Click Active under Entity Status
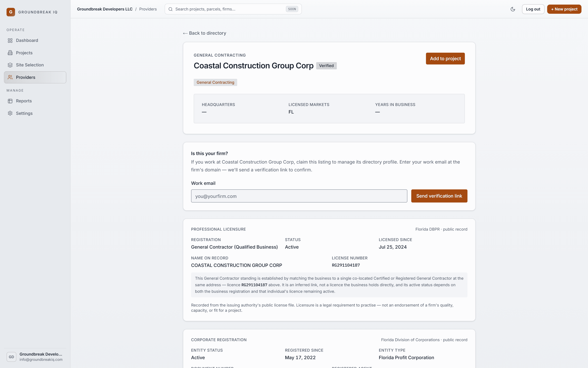Screen dimensions: 588x368 (x=198, y=358)
